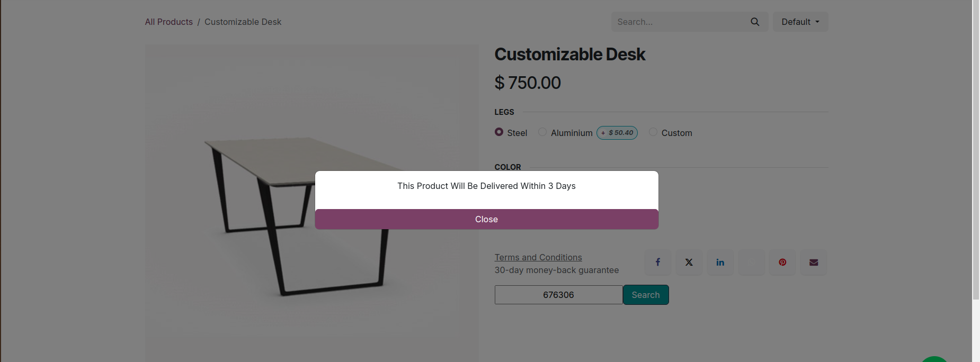Choose Aluminium legs radio button

tap(542, 132)
